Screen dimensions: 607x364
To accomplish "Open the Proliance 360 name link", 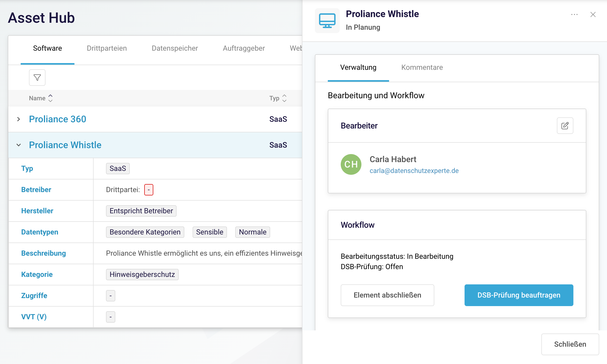I will [x=57, y=119].
